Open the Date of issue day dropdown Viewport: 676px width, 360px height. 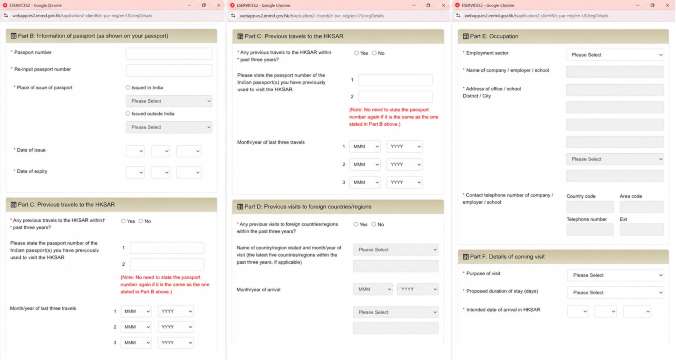pyautogui.click(x=135, y=151)
